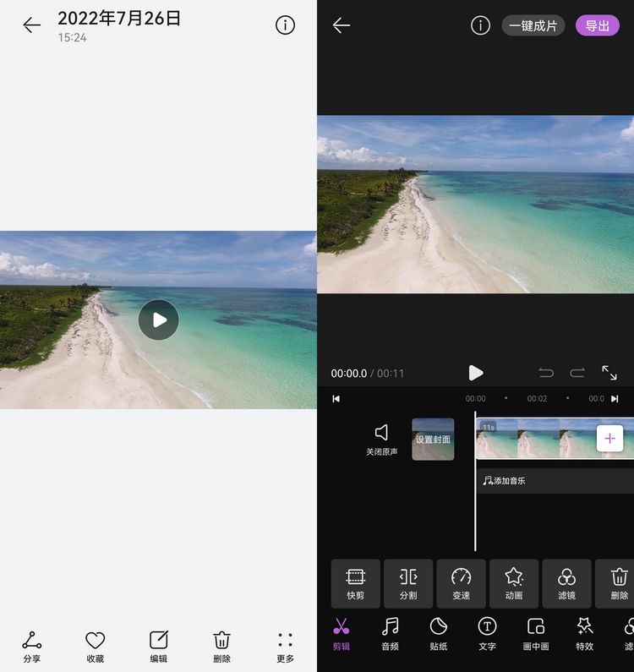Play the beach video in the gallery
Viewport: 634px width, 672px height.
(x=159, y=320)
